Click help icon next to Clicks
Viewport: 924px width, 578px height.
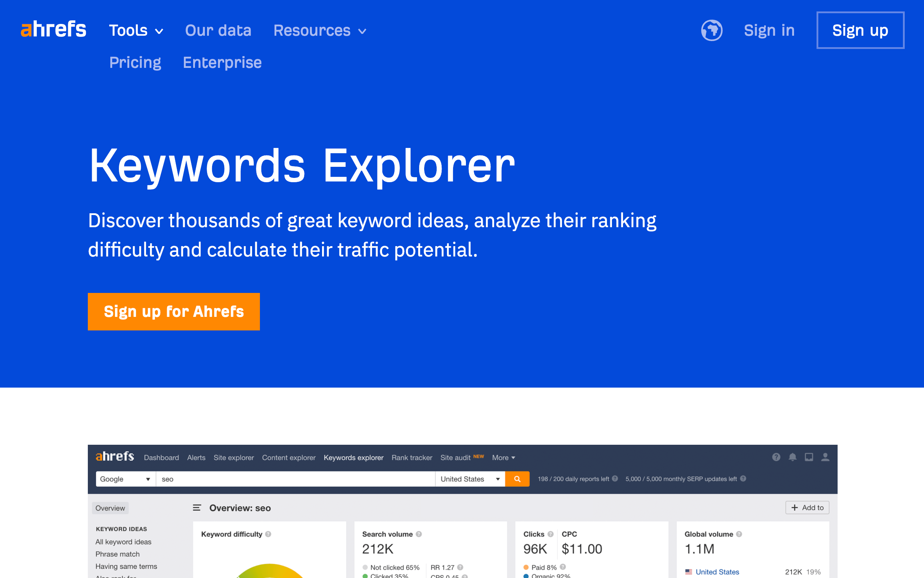point(551,534)
